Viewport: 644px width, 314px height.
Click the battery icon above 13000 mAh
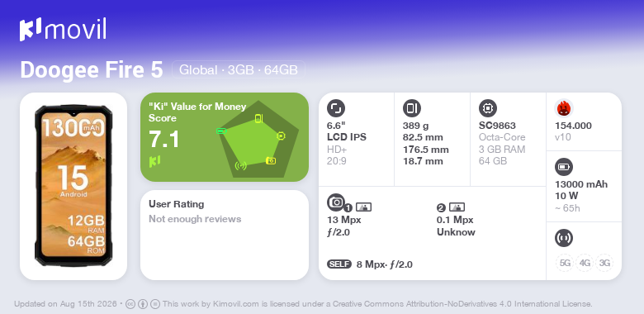(x=564, y=167)
